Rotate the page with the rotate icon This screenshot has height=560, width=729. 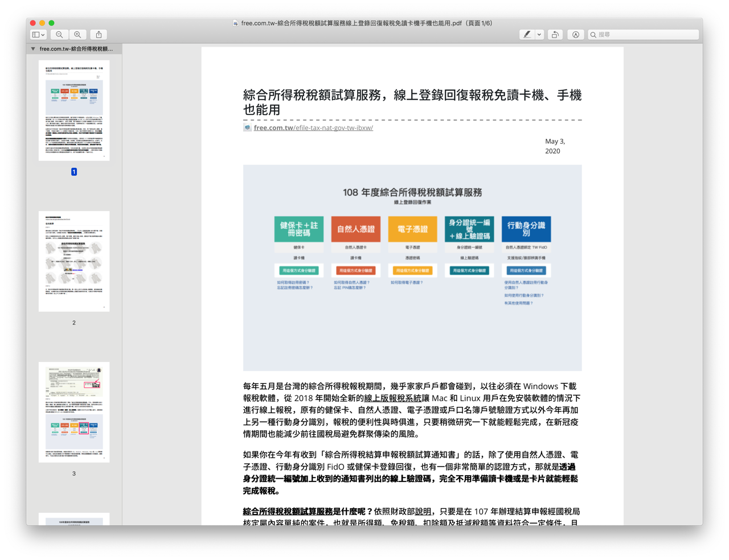click(555, 35)
